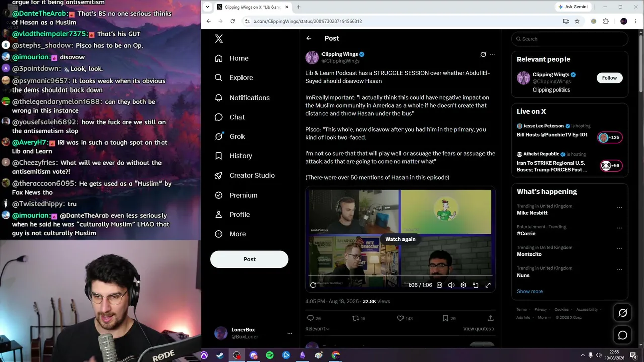
Task: Click the Chrome back arrow
Action: (208, 21)
